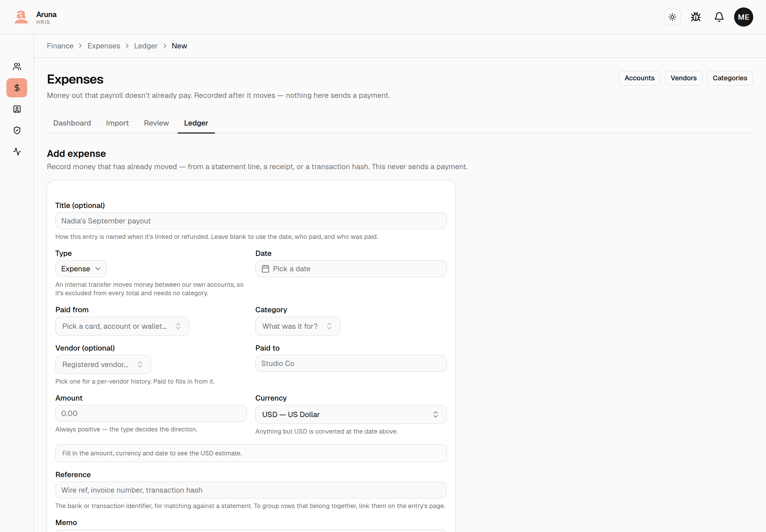Switch to the Review tab

coord(156,123)
